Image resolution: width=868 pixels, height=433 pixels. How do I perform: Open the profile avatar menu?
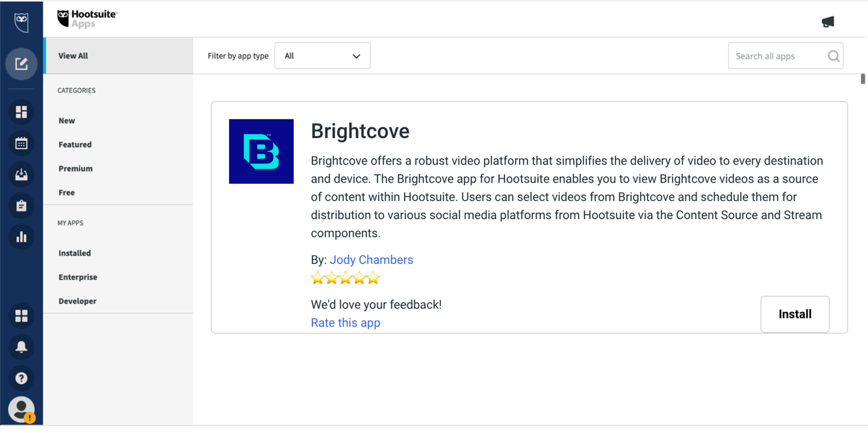[x=21, y=409]
